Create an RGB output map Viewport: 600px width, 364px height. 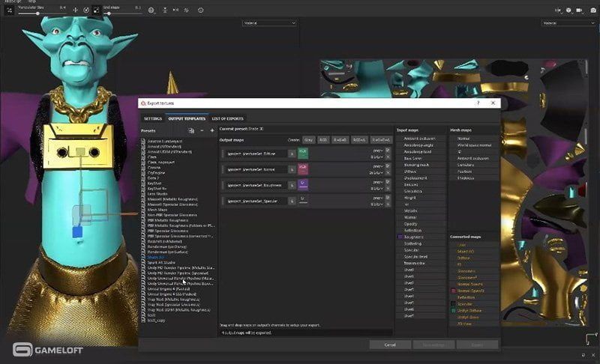[323, 140]
